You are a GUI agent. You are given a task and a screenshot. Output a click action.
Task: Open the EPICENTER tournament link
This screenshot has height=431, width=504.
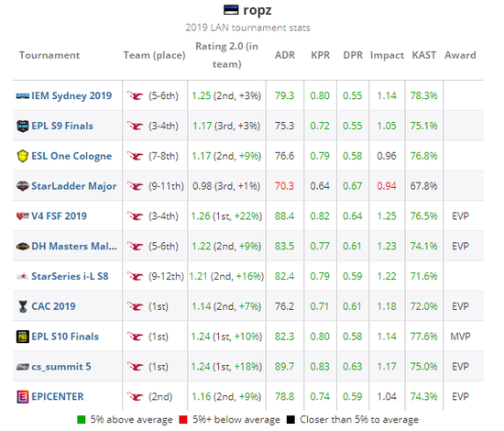[x=58, y=396]
